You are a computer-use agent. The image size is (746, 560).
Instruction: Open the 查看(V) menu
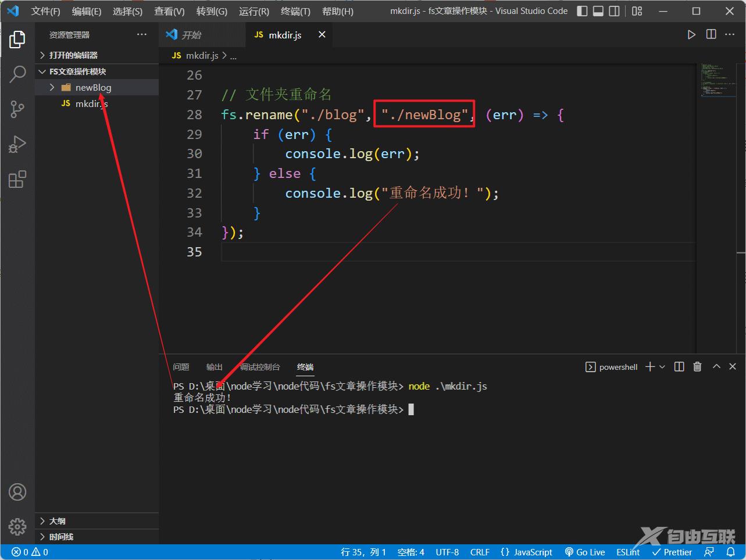169,11
